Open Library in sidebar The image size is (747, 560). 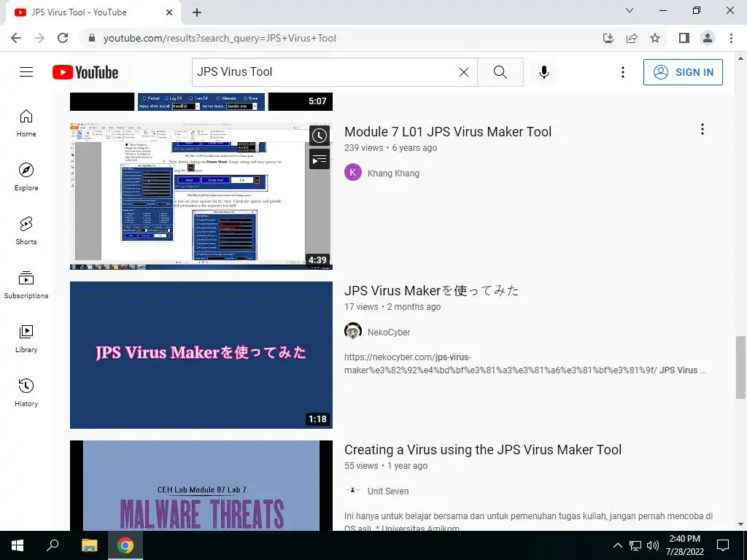26,338
